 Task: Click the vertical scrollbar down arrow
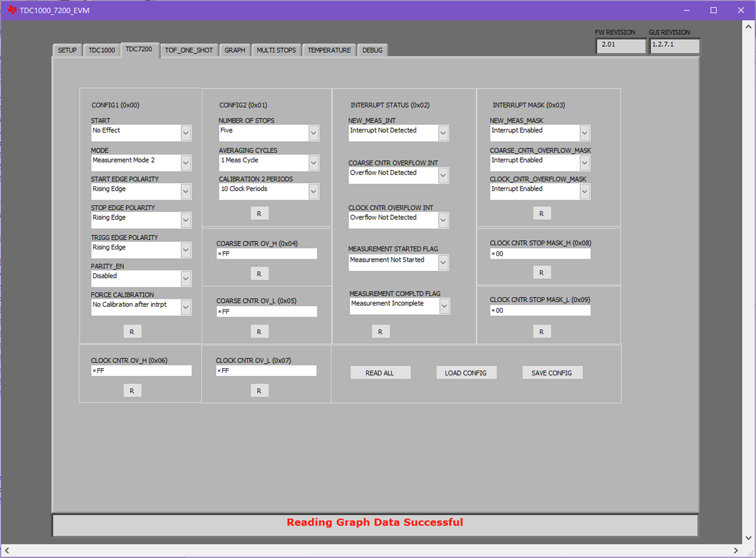click(x=748, y=538)
